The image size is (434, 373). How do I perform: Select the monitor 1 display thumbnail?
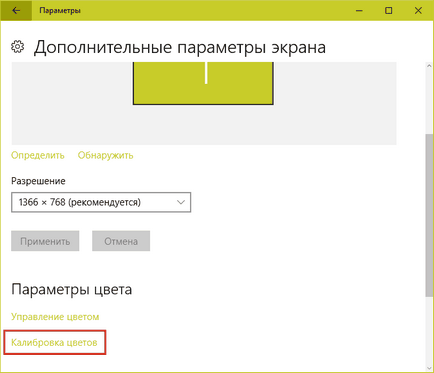tap(203, 83)
